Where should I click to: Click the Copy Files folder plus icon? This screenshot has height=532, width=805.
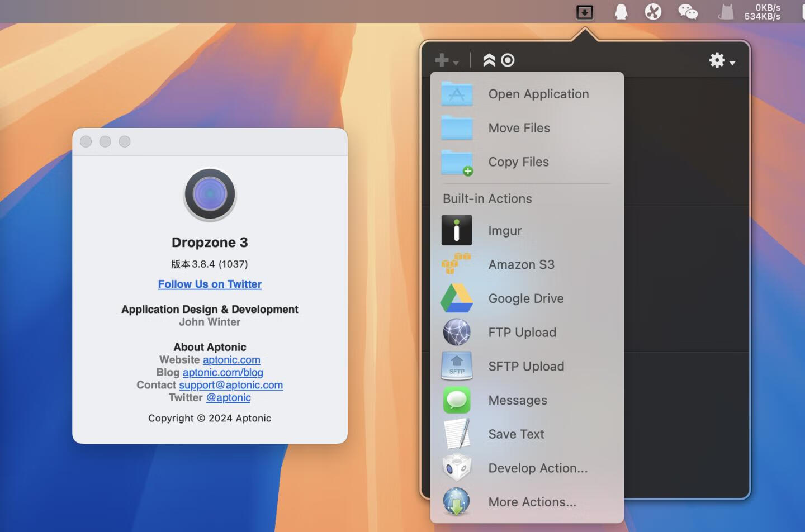click(x=457, y=163)
